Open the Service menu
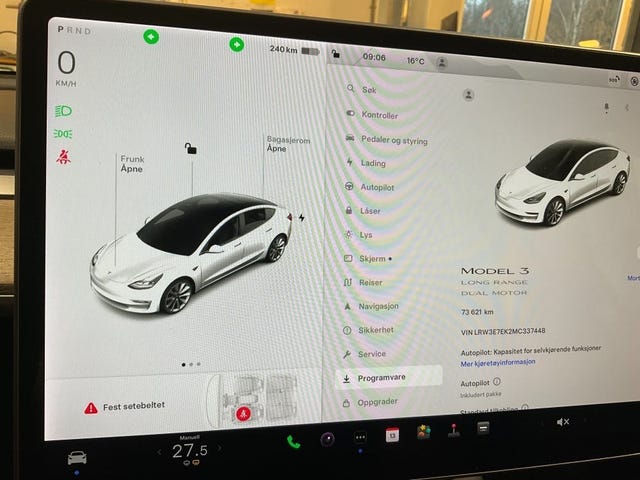640x480 pixels. [364, 354]
